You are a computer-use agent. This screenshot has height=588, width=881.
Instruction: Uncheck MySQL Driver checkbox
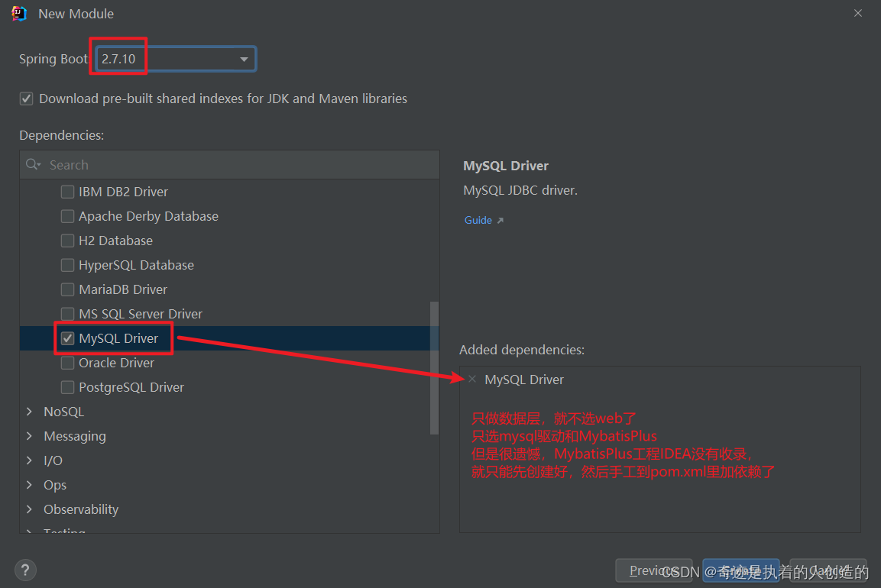tap(67, 338)
